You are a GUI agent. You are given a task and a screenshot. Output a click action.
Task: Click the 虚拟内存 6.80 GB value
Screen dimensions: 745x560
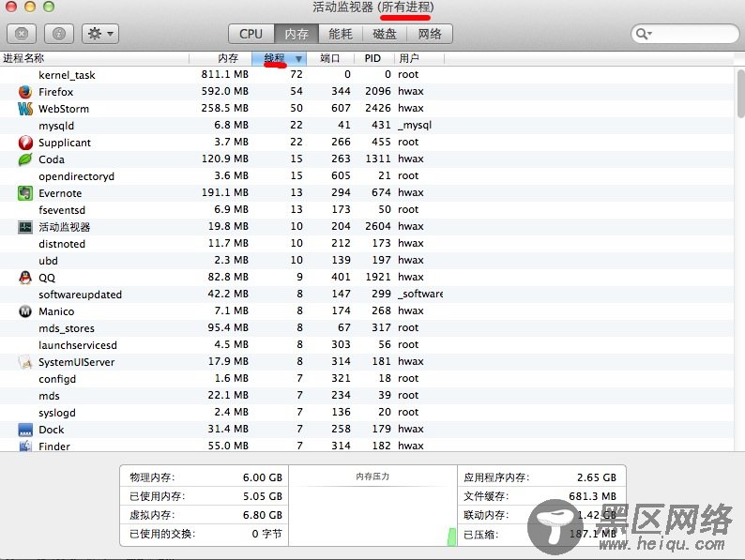point(263,515)
